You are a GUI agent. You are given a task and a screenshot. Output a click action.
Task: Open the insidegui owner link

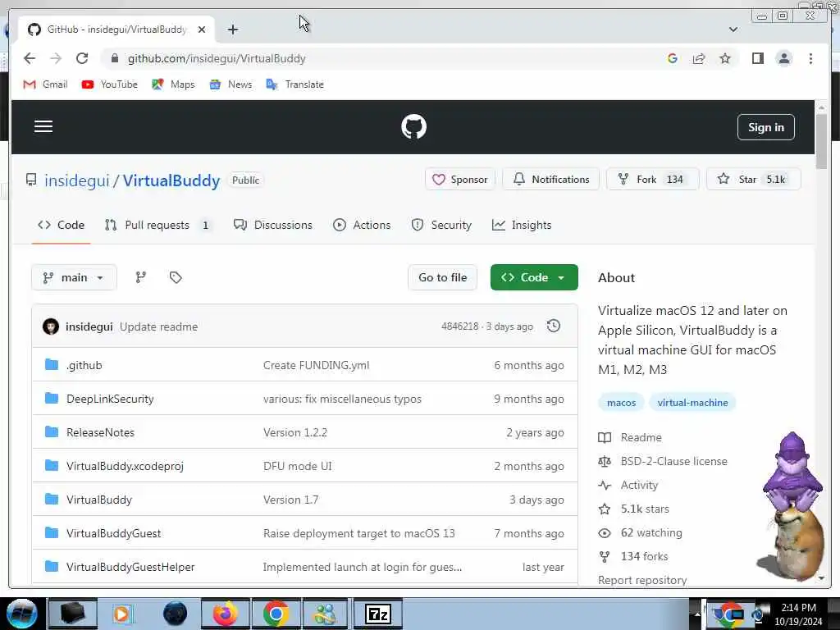pyautogui.click(x=76, y=180)
